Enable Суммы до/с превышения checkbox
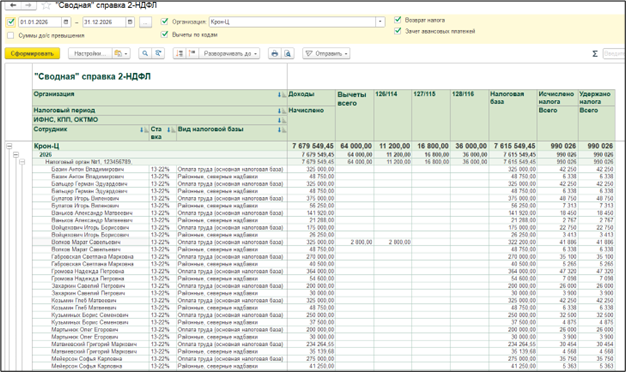 click(11, 36)
